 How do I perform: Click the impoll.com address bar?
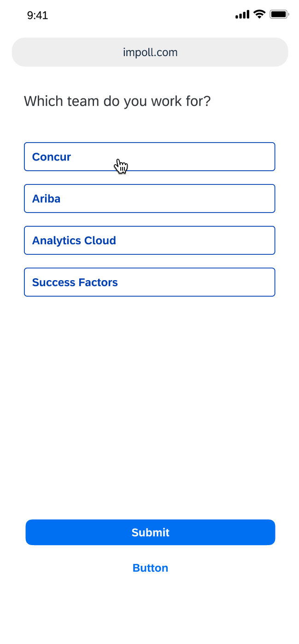point(150,52)
